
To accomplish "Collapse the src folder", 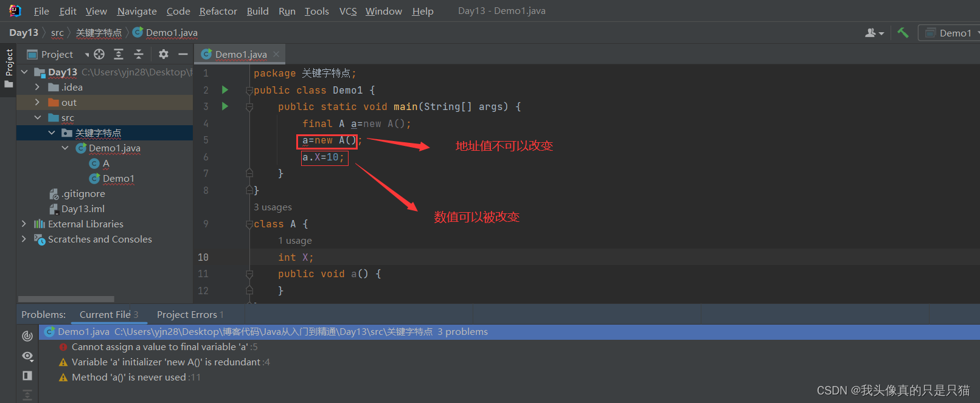I will coord(38,117).
